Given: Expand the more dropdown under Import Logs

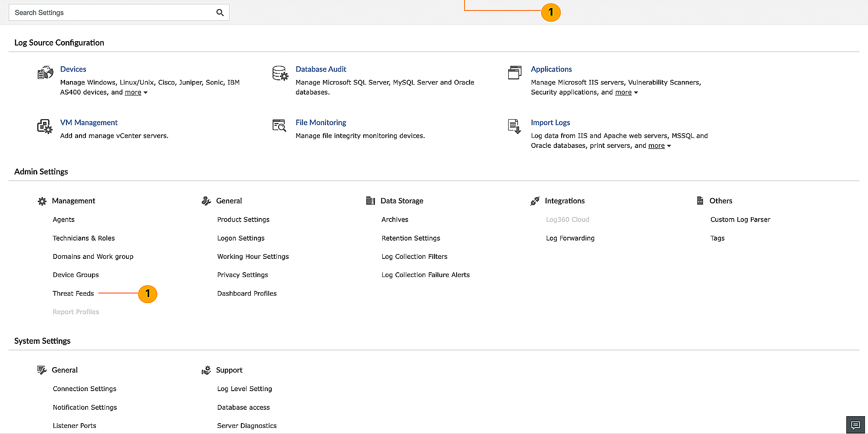Looking at the screenshot, I should 659,146.
